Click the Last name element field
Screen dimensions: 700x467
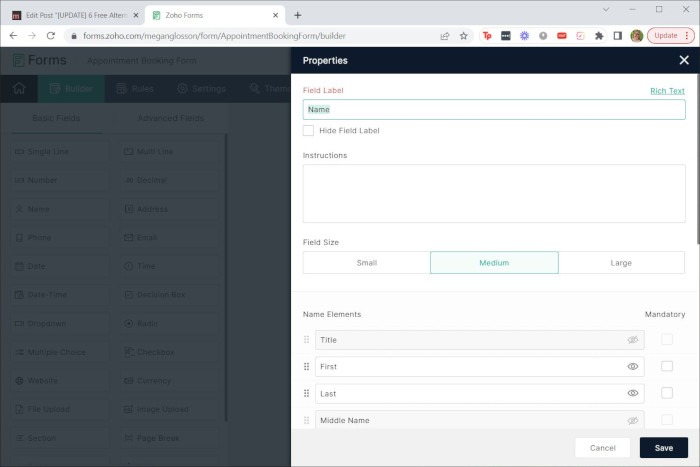point(479,393)
